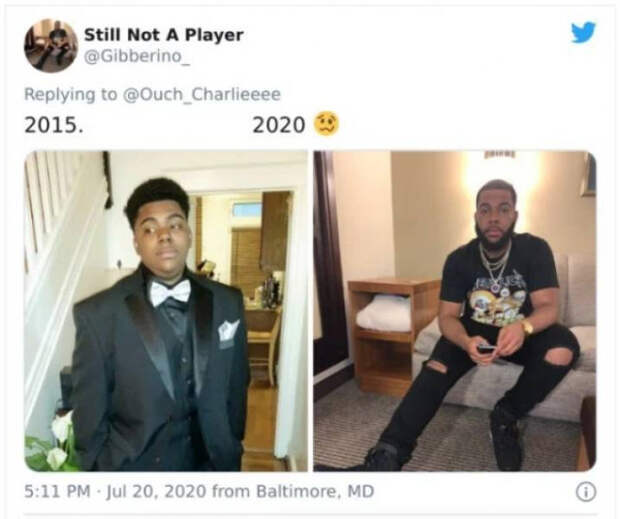The height and width of the screenshot is (519, 620).
Task: Open the tweet info circle icon
Action: 585,493
